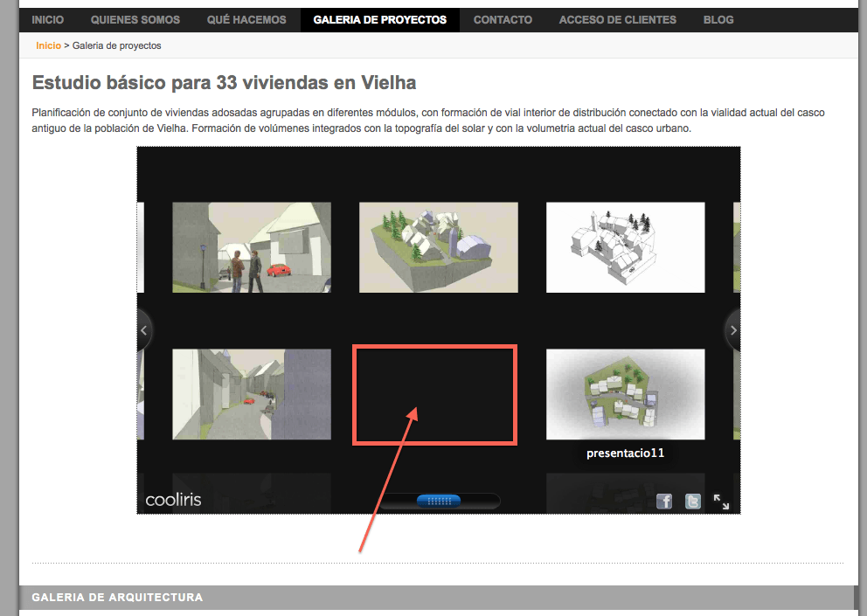Open narrow street perspective thumbnail
This screenshot has width=867, height=616.
pos(252,394)
